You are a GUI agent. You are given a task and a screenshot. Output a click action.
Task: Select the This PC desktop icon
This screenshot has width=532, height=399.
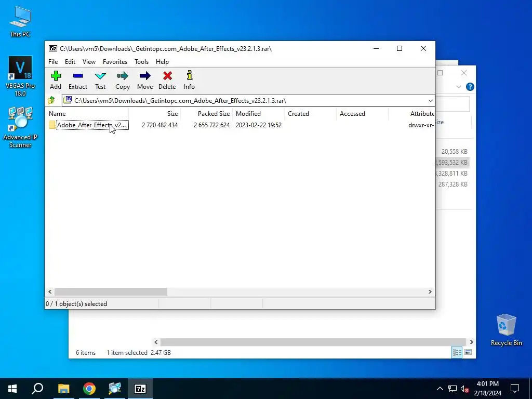(20, 21)
